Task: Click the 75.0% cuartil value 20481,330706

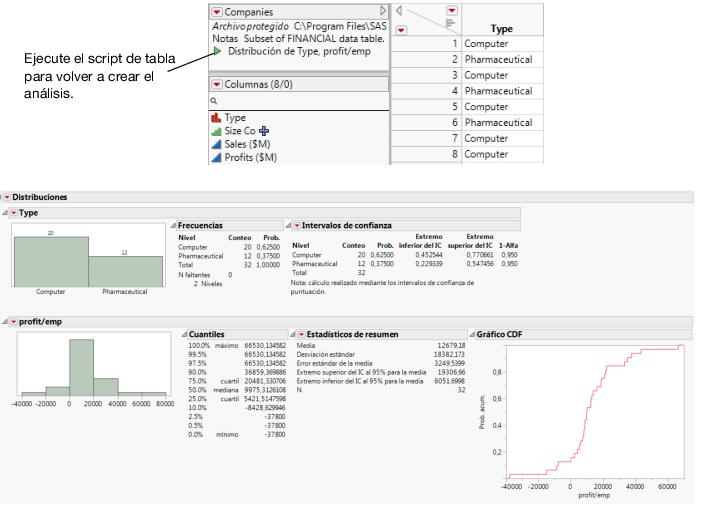Action: 265,381
